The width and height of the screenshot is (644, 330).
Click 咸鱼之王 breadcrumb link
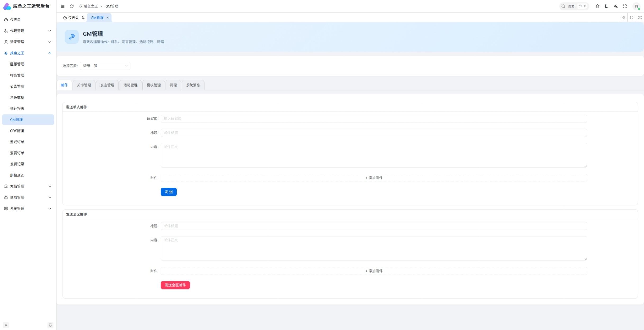pyautogui.click(x=88, y=6)
